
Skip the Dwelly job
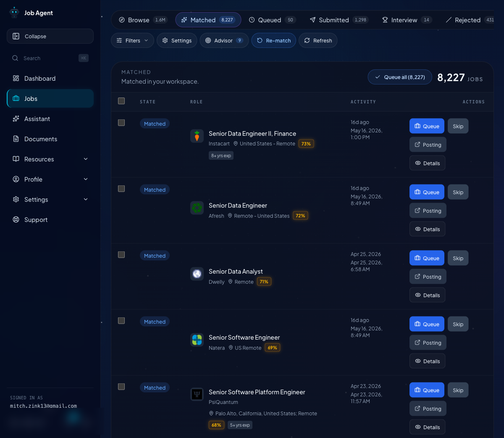458,258
